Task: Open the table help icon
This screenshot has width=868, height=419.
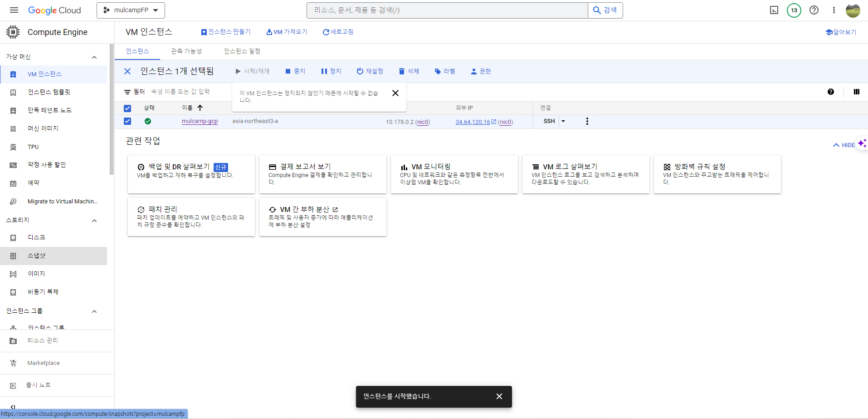Action: [x=831, y=92]
